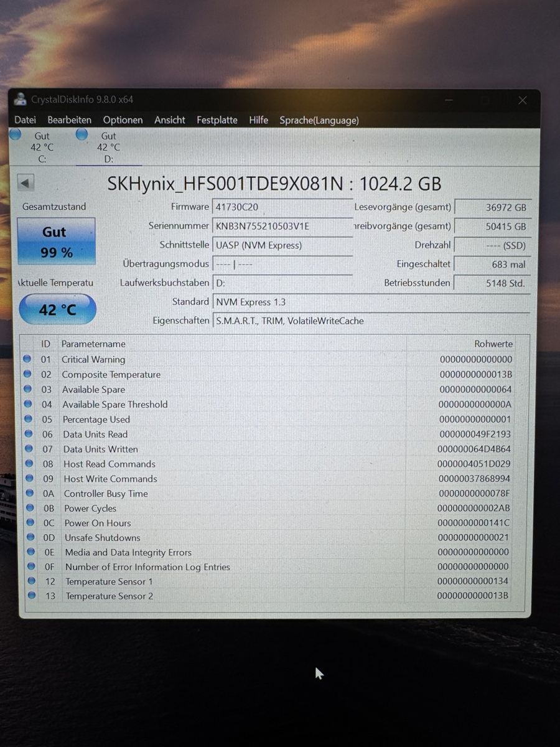Image resolution: width=560 pixels, height=747 pixels.
Task: Click the Lesevorgänge value 36972 GB
Action: pyautogui.click(x=492, y=207)
